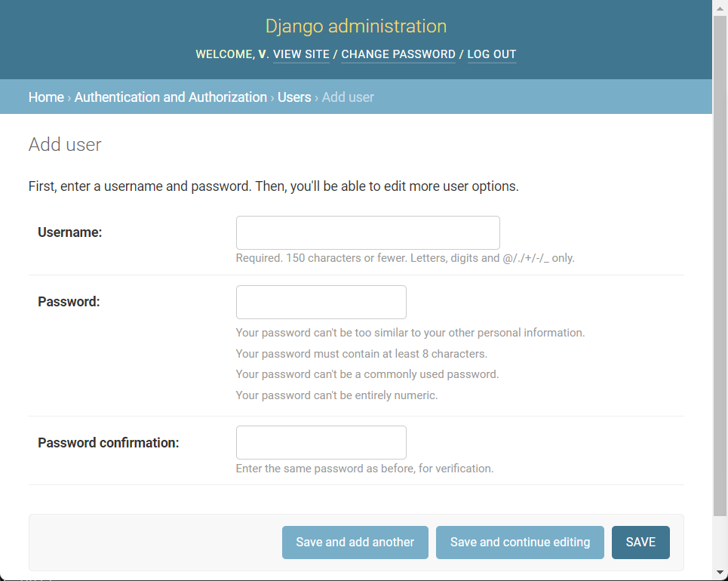Image resolution: width=728 pixels, height=581 pixels.
Task: Click the Password confirmation label
Action: click(108, 443)
